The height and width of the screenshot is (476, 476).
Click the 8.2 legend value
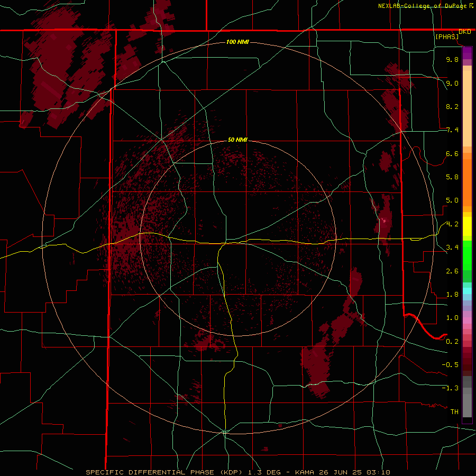pyautogui.click(x=452, y=106)
